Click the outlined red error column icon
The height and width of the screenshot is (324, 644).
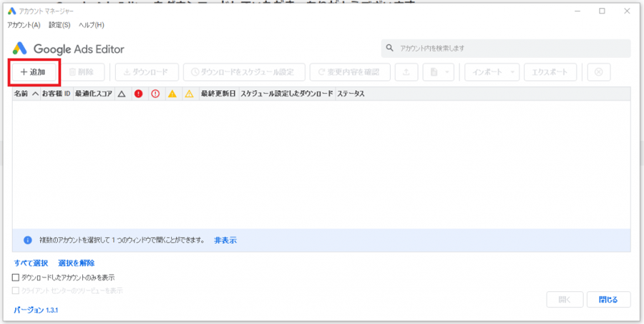[x=155, y=94]
